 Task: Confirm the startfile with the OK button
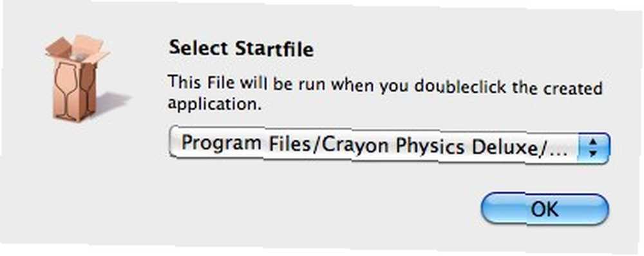click(x=545, y=209)
